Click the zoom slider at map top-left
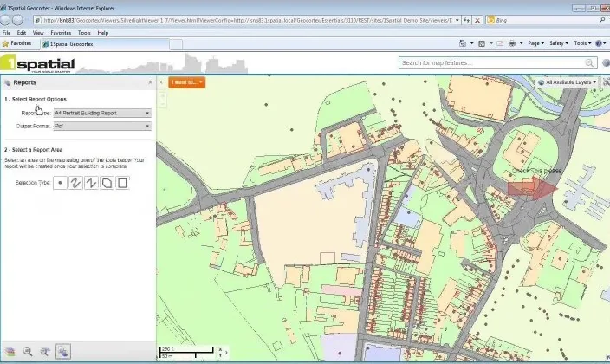610x364 pixels. click(x=163, y=99)
